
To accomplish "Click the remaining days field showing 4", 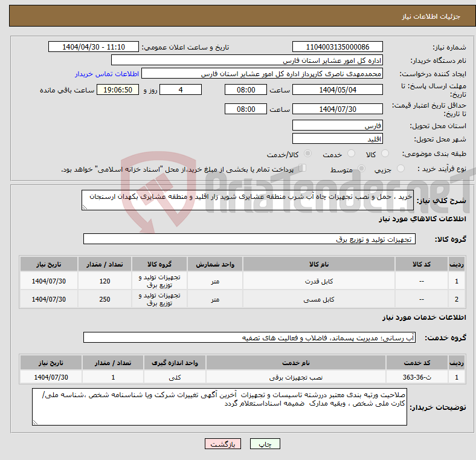I will click(181, 89).
